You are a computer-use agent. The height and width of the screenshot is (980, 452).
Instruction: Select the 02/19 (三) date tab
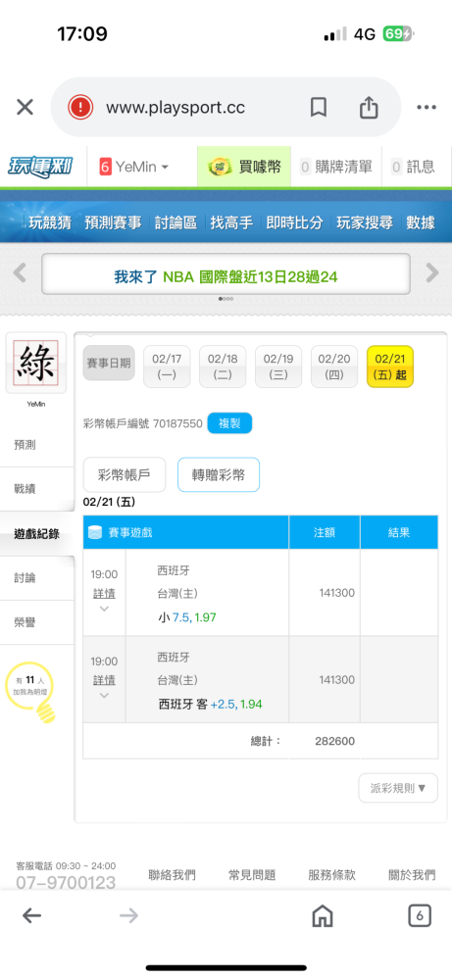click(278, 367)
